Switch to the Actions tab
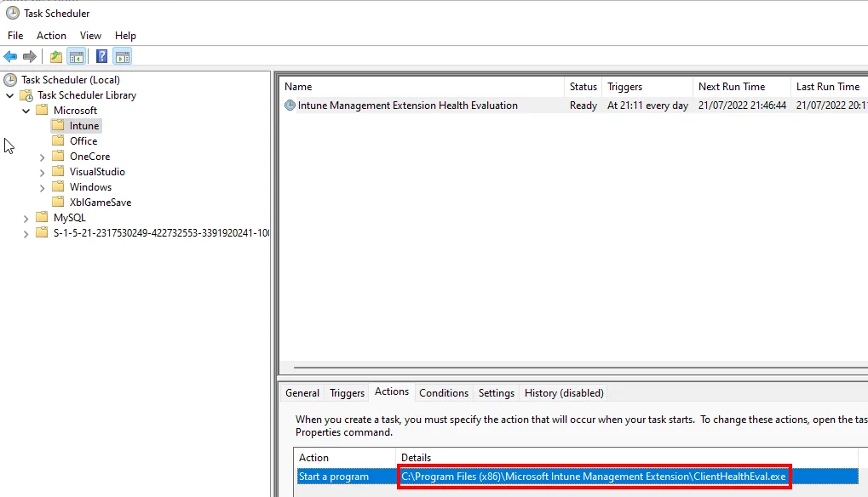The width and height of the screenshot is (868, 497). (x=392, y=391)
